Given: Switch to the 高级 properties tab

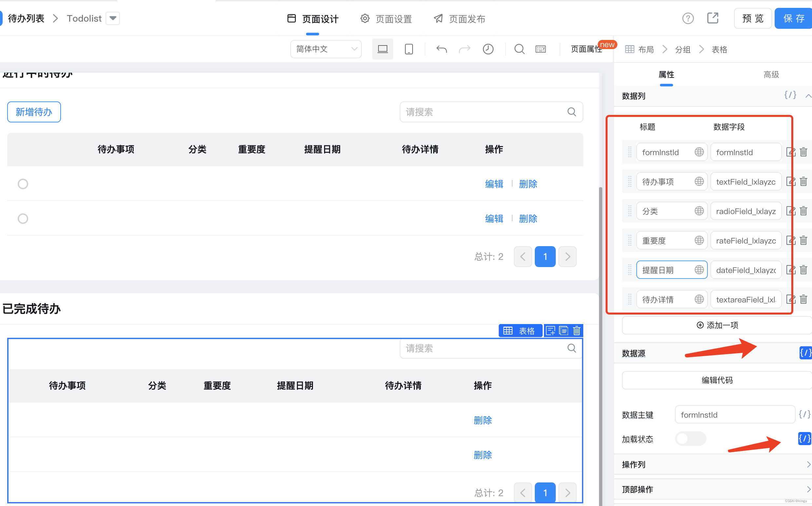Looking at the screenshot, I should click(x=771, y=75).
